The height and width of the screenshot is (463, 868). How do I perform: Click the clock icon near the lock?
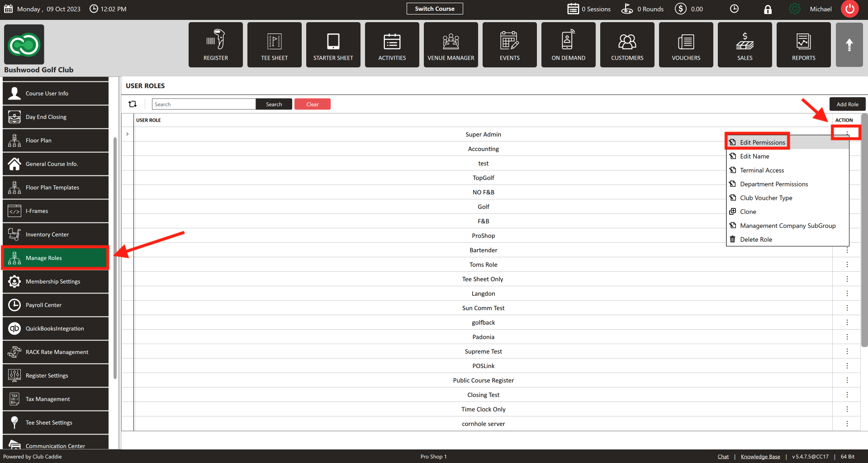point(735,9)
